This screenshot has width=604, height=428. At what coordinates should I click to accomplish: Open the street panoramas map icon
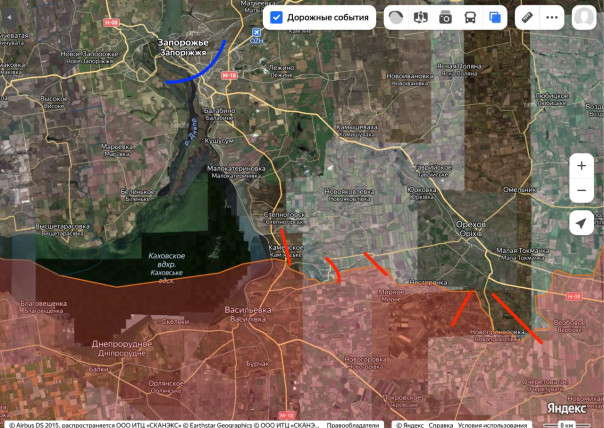point(420,18)
